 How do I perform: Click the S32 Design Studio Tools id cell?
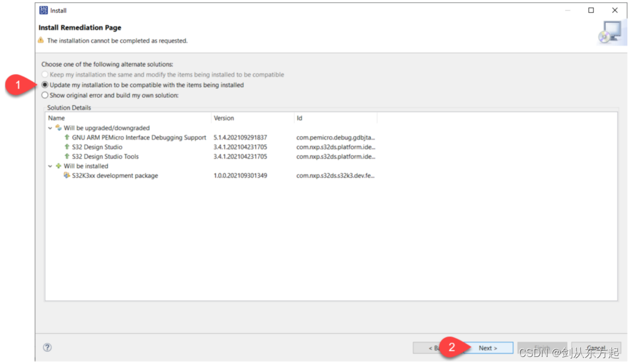coord(336,156)
